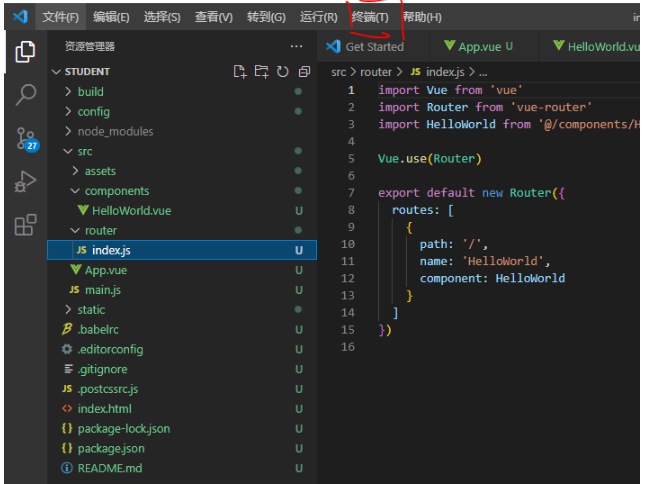Open the Search view icon
This screenshot has width=645, height=484.
tap(26, 95)
